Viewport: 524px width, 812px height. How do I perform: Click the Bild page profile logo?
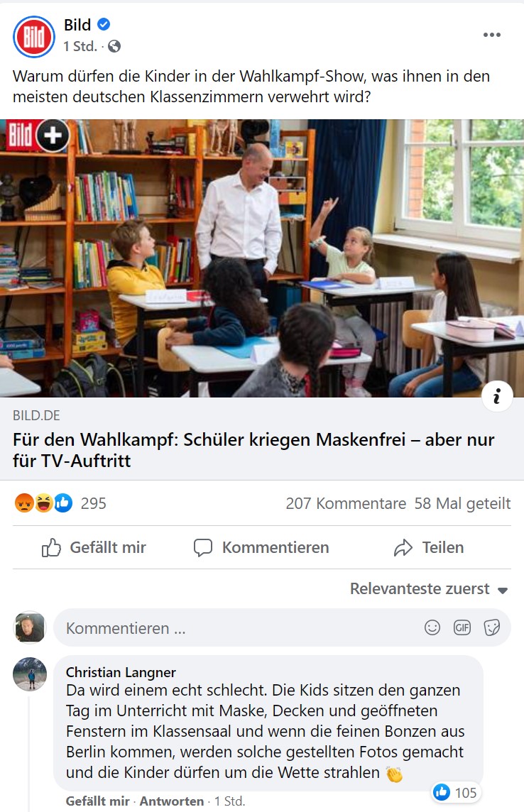coord(33,37)
